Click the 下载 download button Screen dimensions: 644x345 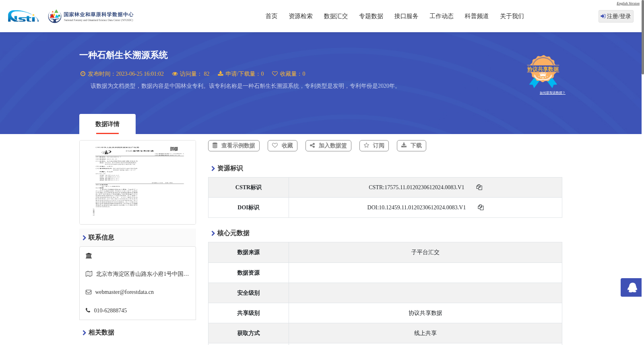(x=411, y=146)
